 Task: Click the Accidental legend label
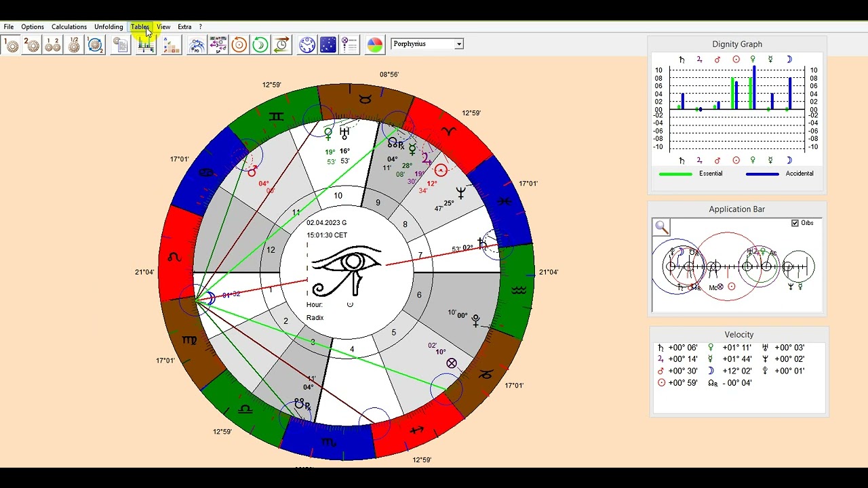coord(800,174)
